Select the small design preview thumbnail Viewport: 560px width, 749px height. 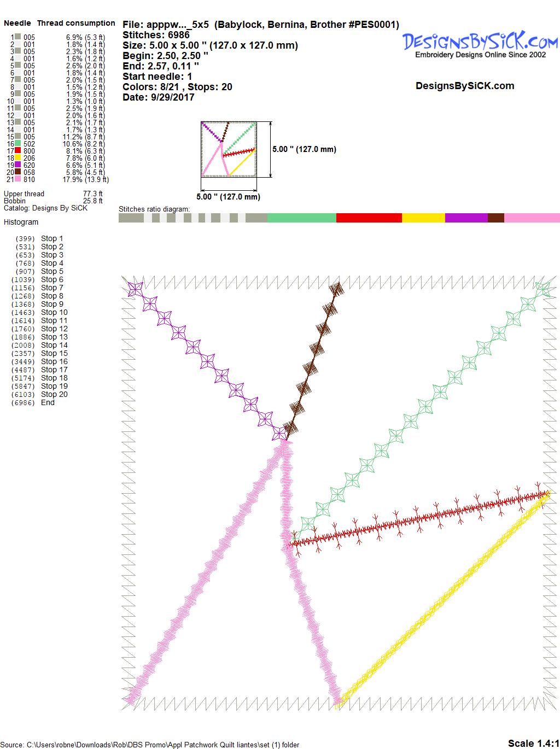pyautogui.click(x=229, y=149)
